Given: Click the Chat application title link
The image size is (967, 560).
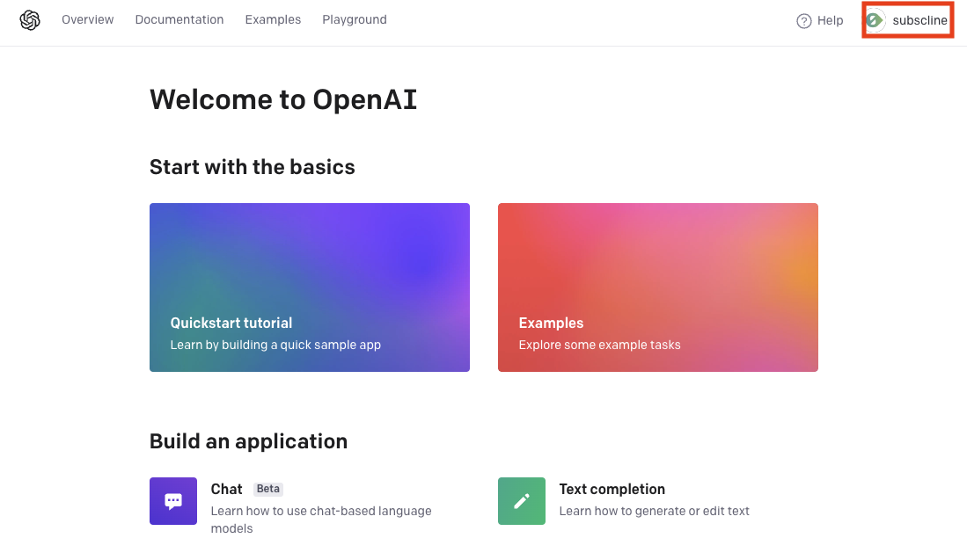Looking at the screenshot, I should tap(226, 489).
